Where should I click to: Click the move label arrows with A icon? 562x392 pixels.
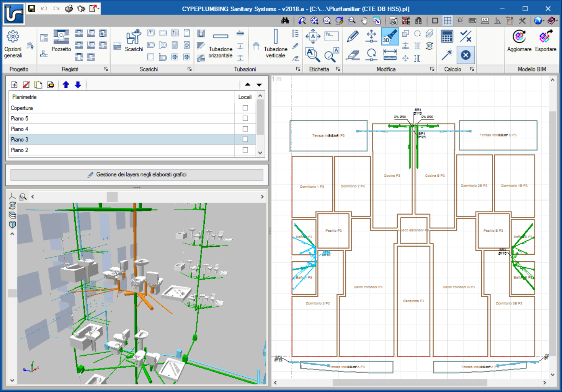(313, 36)
